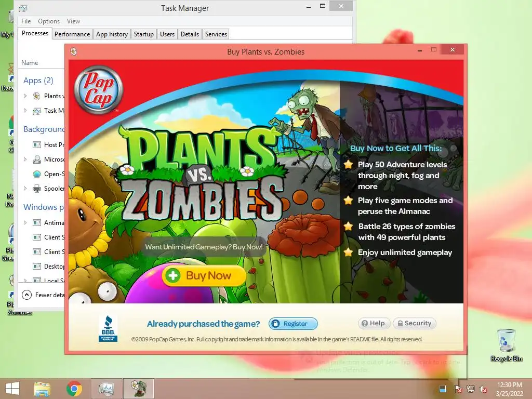Screen dimensions: 532x399
Task: Click the second Client S process icon
Action: [x=37, y=252]
